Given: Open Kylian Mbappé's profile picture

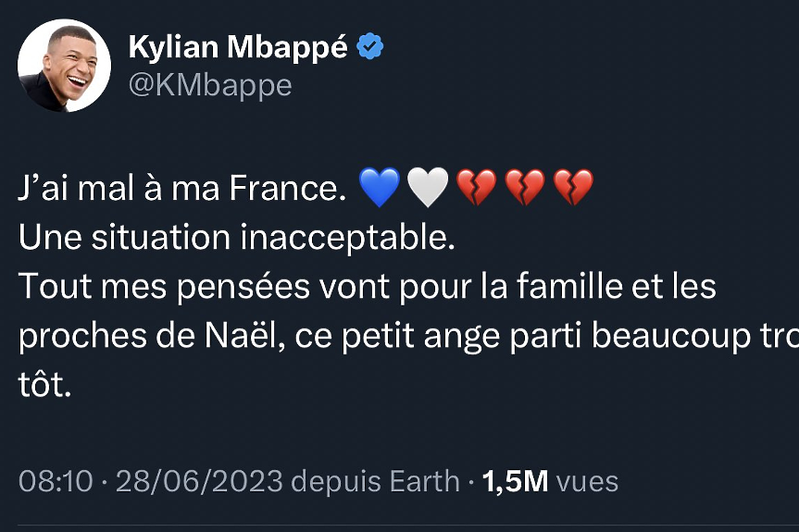Looking at the screenshot, I should 65,66.
